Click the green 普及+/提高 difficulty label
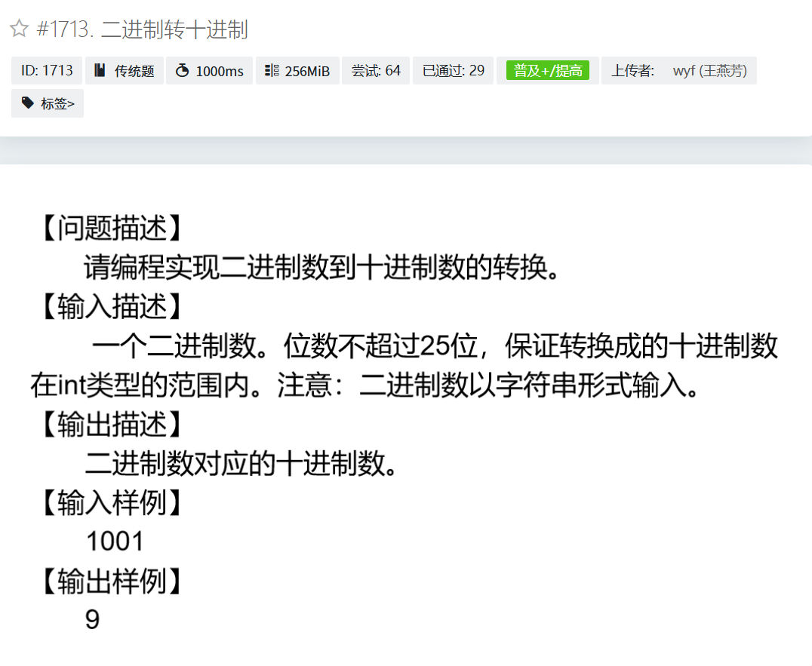The width and height of the screenshot is (812, 666). tap(548, 71)
